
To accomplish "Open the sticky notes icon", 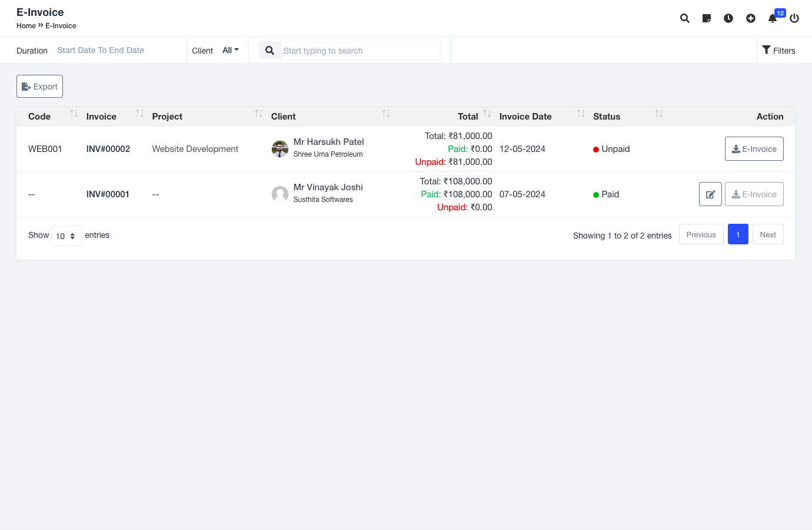I will click(x=707, y=18).
